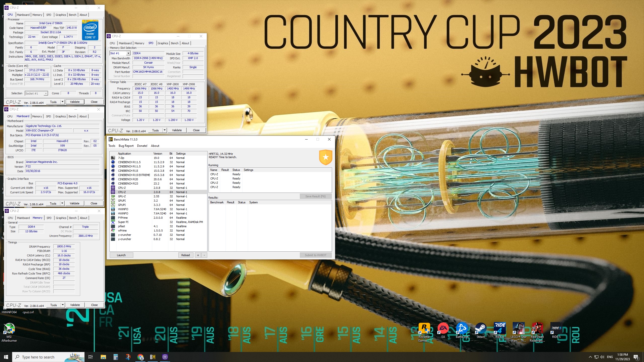Select PYPrime 2.0.0.0 row

[x=158, y=218]
